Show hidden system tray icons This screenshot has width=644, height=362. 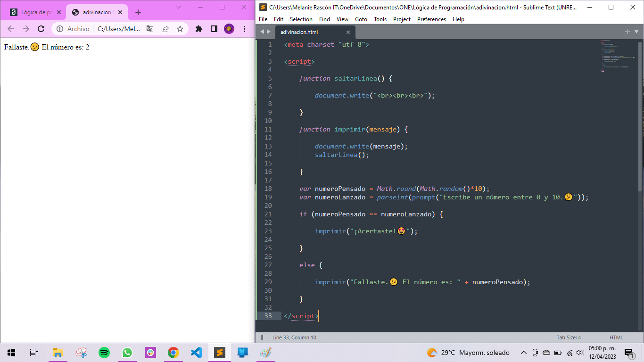click(x=523, y=353)
